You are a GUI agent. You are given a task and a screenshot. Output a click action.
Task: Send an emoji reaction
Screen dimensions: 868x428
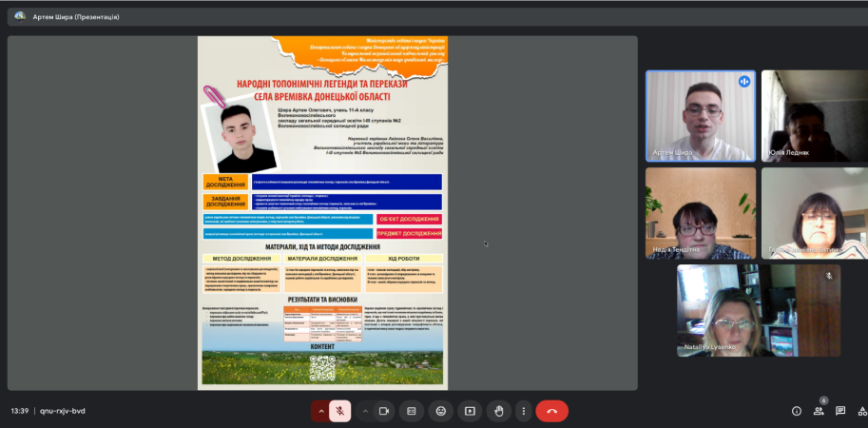[x=440, y=411]
